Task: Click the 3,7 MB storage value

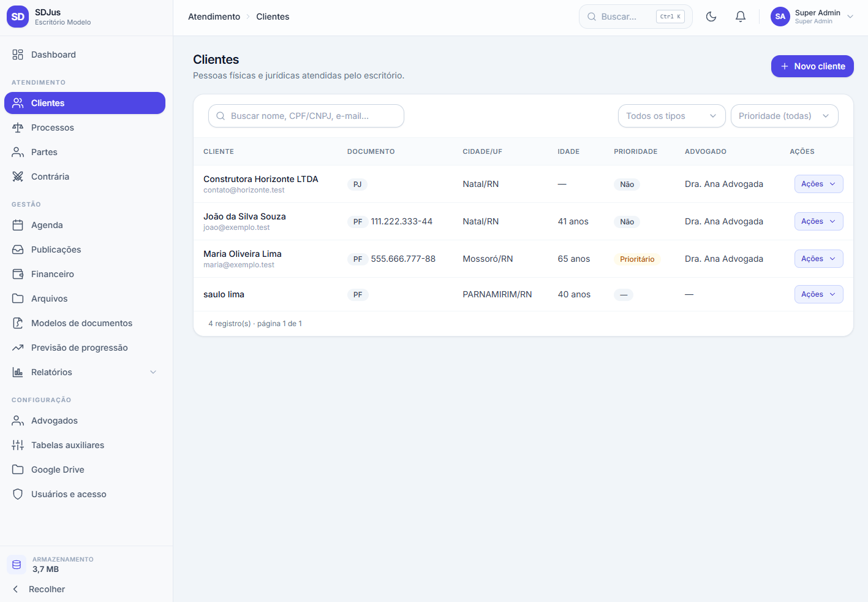Action: tap(46, 570)
